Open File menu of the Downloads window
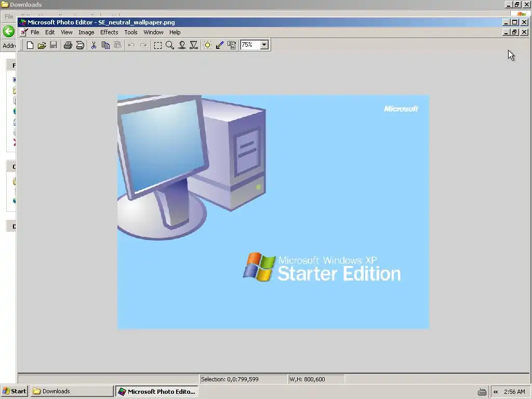 (x=9, y=16)
